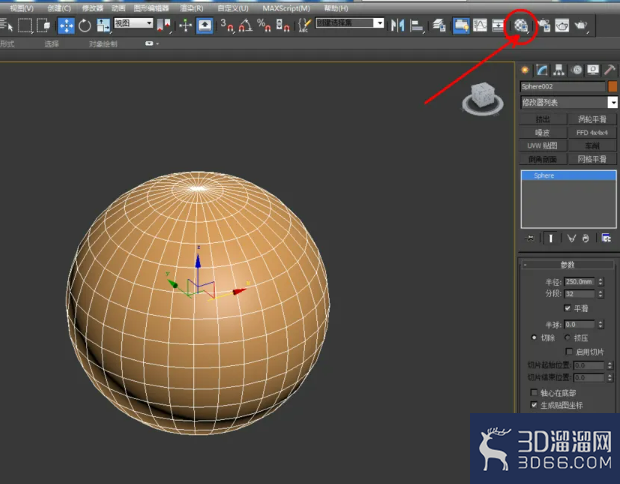620x484 pixels.
Task: Click Edit Named Selection Sets icon
Action: pos(304,26)
